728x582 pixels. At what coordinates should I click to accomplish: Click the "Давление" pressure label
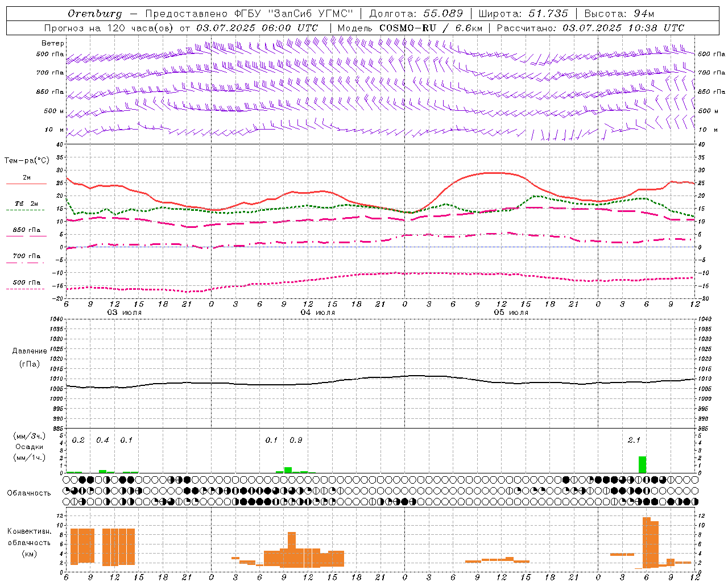tap(30, 351)
